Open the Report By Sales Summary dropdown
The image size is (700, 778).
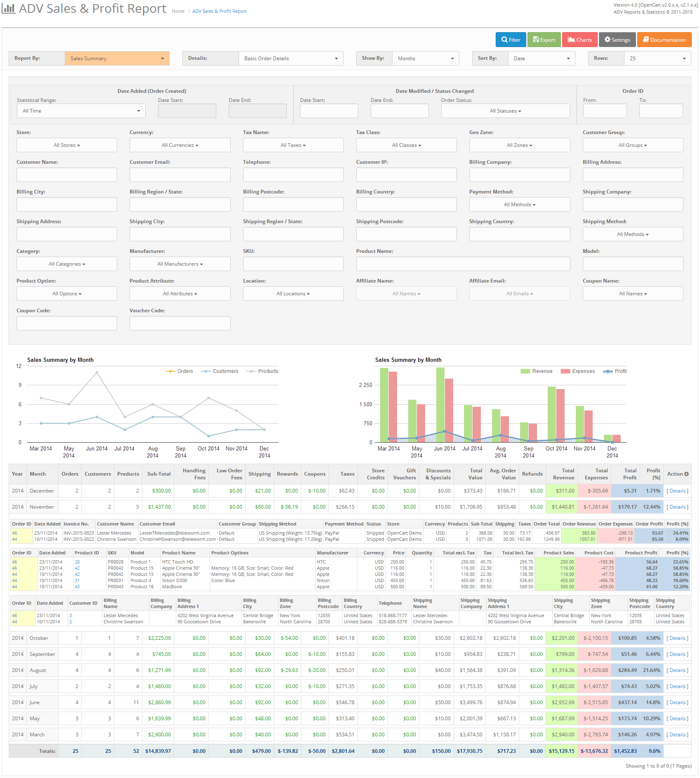point(117,58)
